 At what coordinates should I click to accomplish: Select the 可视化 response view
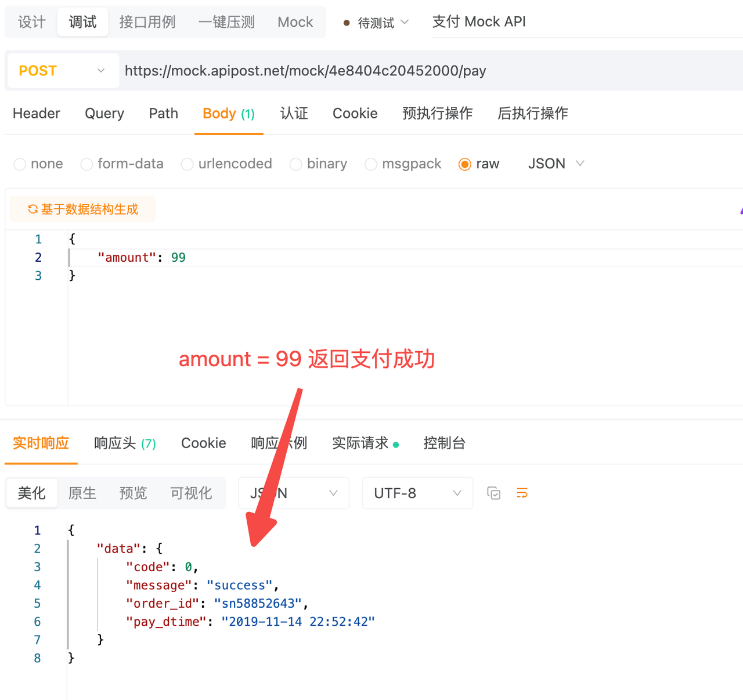click(x=191, y=493)
